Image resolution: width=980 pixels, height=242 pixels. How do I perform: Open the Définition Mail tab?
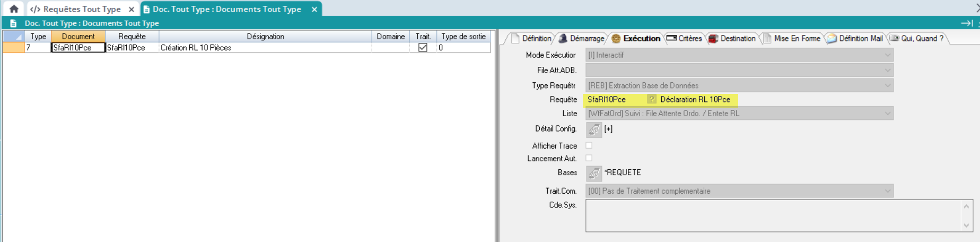click(x=855, y=38)
